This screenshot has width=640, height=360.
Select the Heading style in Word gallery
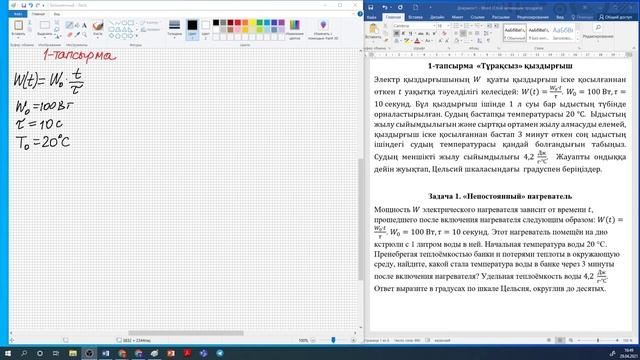click(563, 33)
